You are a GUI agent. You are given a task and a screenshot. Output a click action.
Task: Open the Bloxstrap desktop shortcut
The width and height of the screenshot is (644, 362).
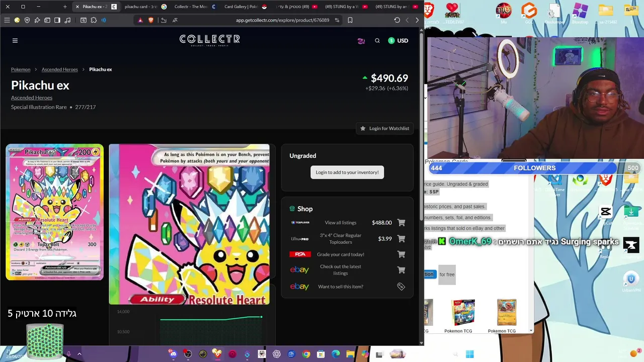click(x=580, y=13)
